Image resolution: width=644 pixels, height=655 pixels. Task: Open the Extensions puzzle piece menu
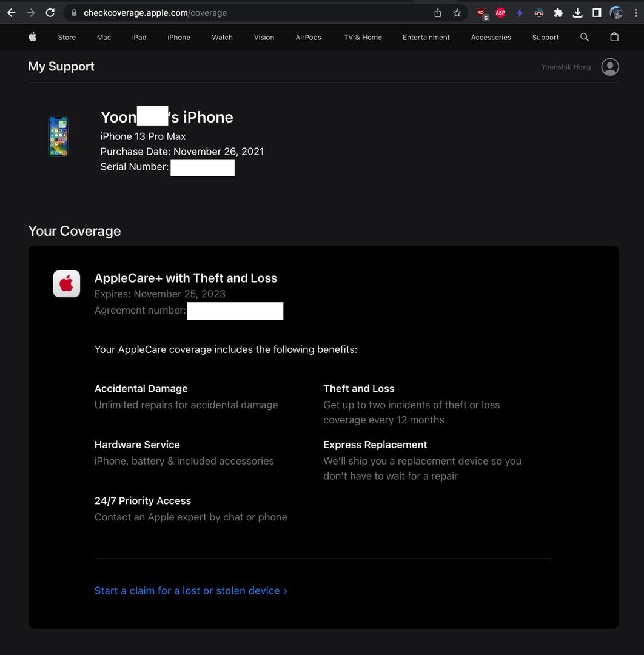pos(558,13)
